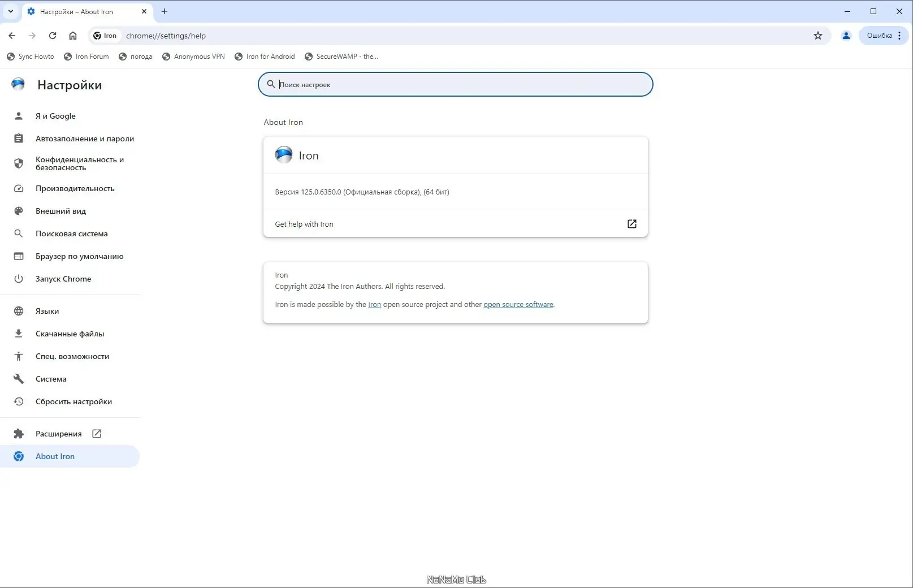Open a new tab with the plus button
913x588 pixels.
pos(165,11)
